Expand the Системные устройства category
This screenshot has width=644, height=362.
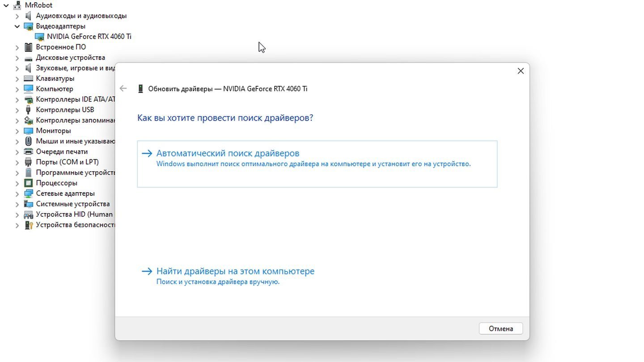[x=17, y=204]
